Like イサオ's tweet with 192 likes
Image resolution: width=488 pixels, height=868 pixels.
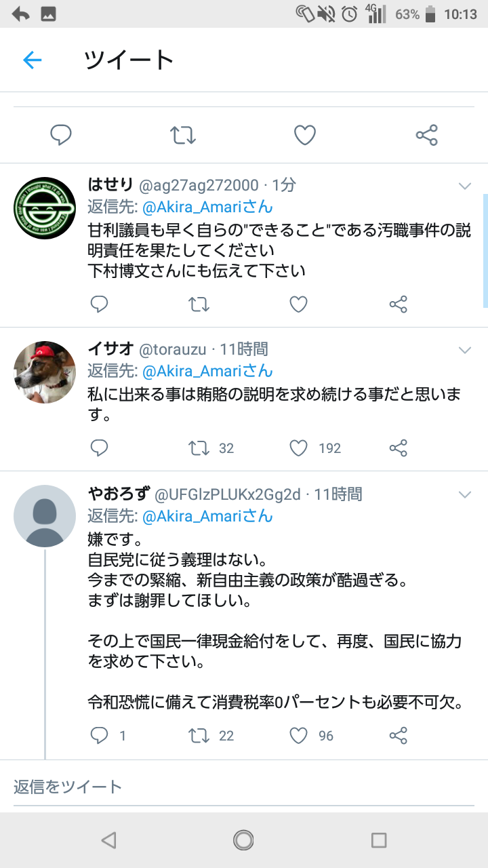coord(299,448)
